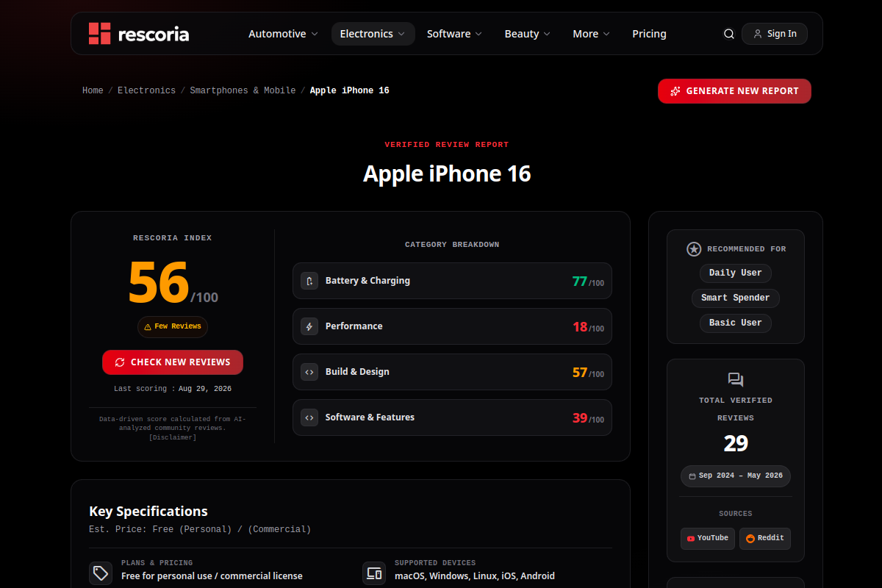This screenshot has height=588, width=882.
Task: Click the Key Specifications heading
Action: pos(148,512)
